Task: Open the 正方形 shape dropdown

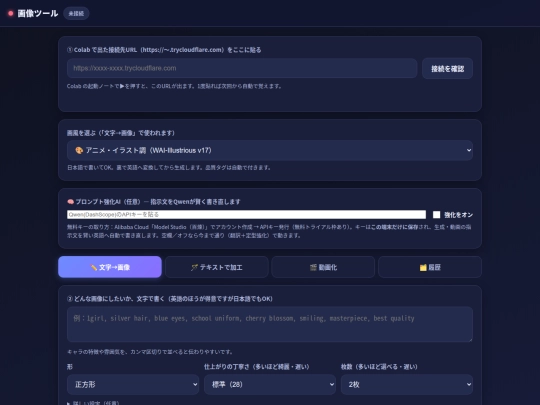Action: tap(133, 384)
